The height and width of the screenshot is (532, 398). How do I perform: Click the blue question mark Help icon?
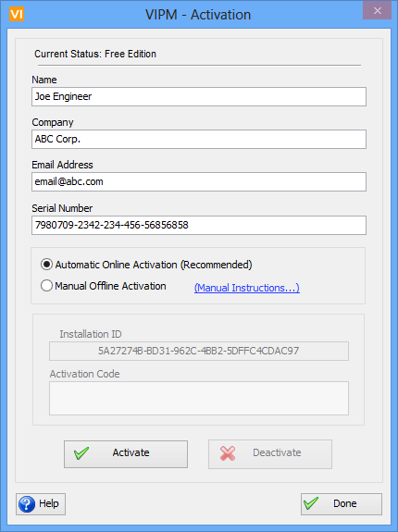click(x=27, y=504)
